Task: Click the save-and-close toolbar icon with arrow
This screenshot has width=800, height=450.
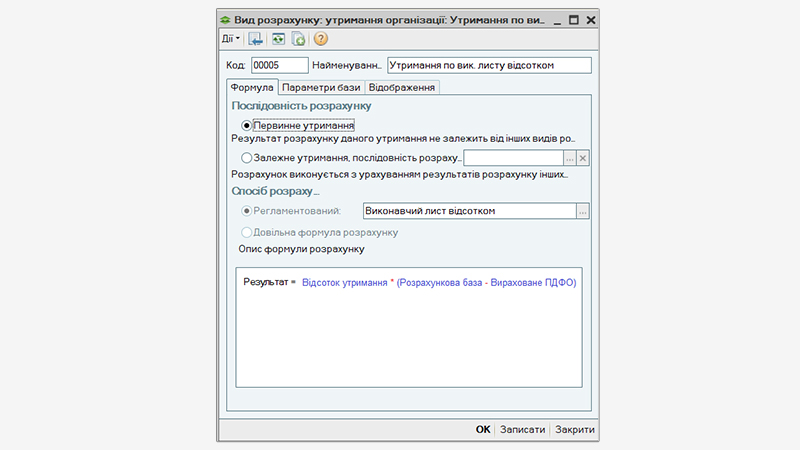Action: point(256,39)
